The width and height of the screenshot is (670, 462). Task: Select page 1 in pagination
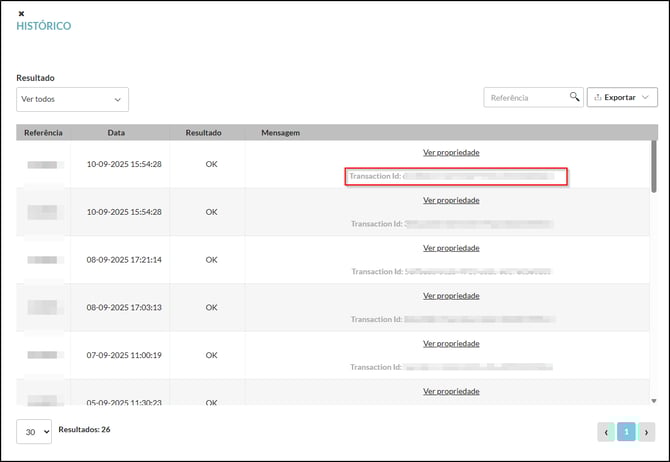coord(626,432)
